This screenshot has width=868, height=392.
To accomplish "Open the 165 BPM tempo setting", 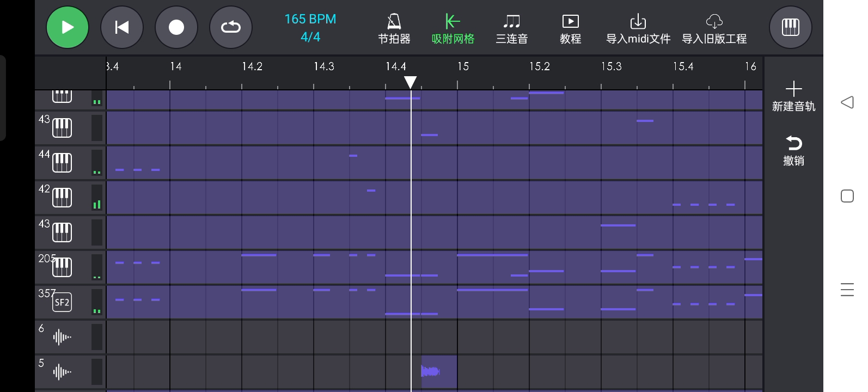I will 310,19.
